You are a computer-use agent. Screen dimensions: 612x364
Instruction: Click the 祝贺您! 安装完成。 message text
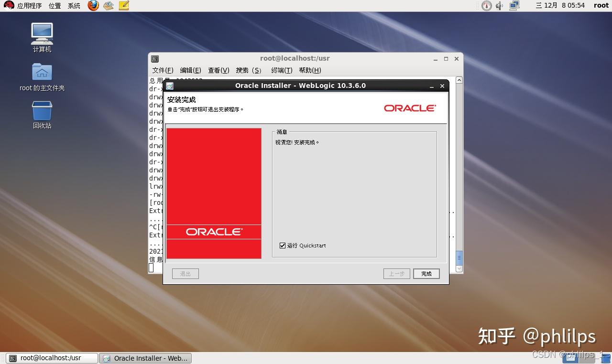pos(297,142)
